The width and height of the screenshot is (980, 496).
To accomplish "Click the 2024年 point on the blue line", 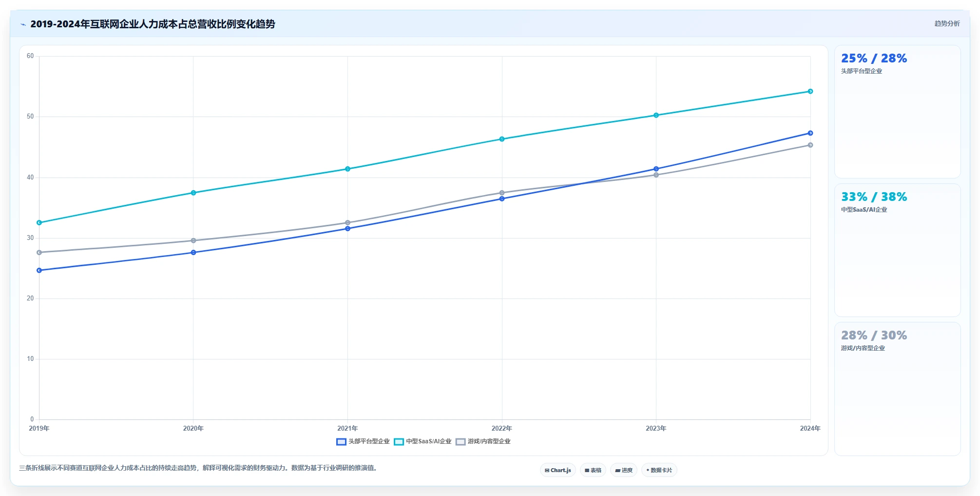I will pos(810,133).
